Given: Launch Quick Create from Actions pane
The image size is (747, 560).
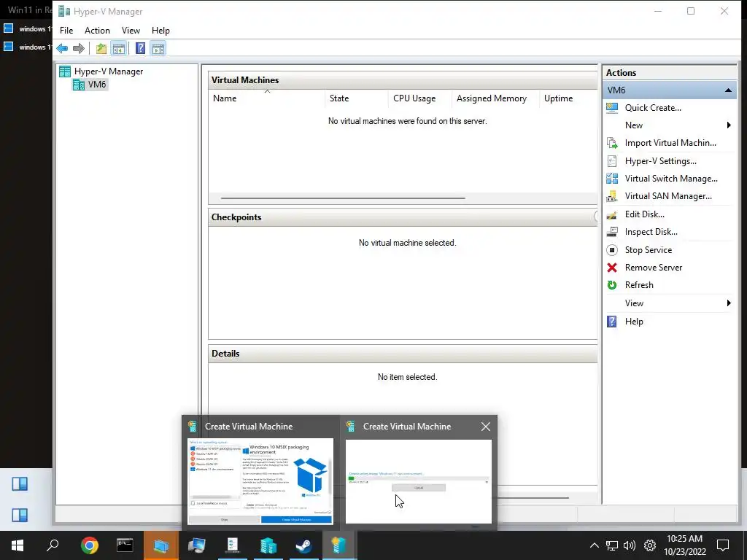Looking at the screenshot, I should pos(653,108).
